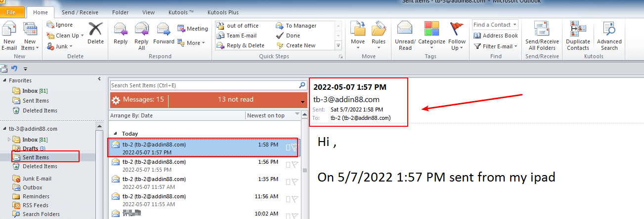Open Customize Quick Access Toolbar arrow
Viewport: 644px width, 219px height.
coord(25,69)
